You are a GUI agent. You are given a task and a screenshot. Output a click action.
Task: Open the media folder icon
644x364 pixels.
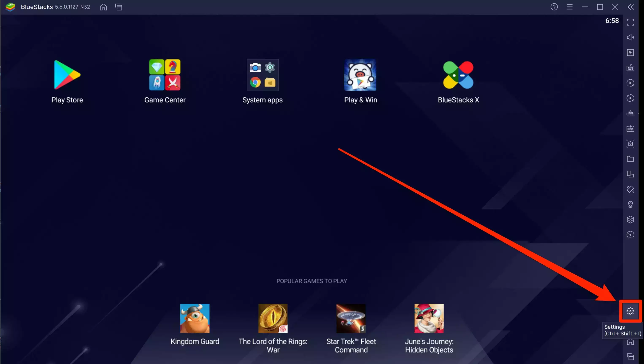coord(630,159)
